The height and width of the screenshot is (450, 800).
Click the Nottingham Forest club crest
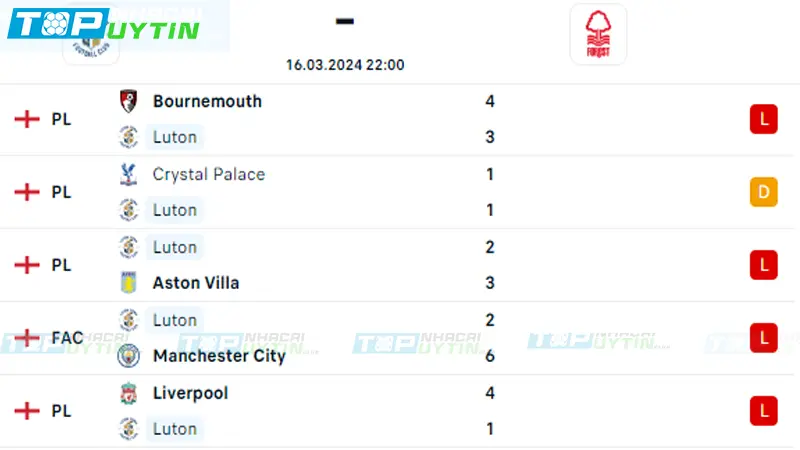[598, 34]
